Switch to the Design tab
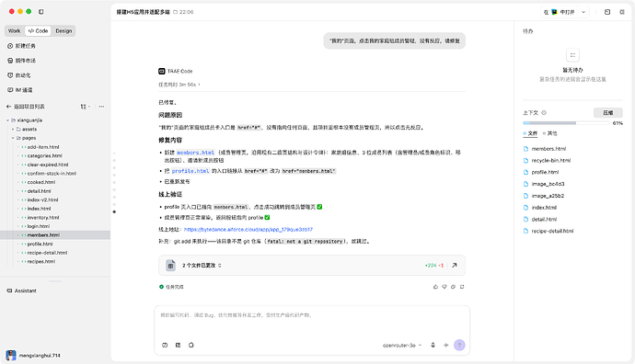This screenshot has width=635, height=364. click(x=63, y=30)
